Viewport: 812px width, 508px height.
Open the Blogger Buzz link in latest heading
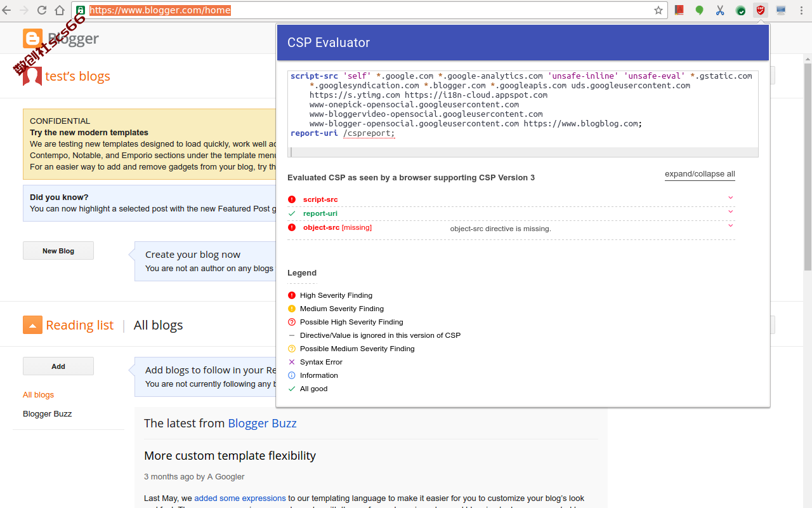point(262,423)
